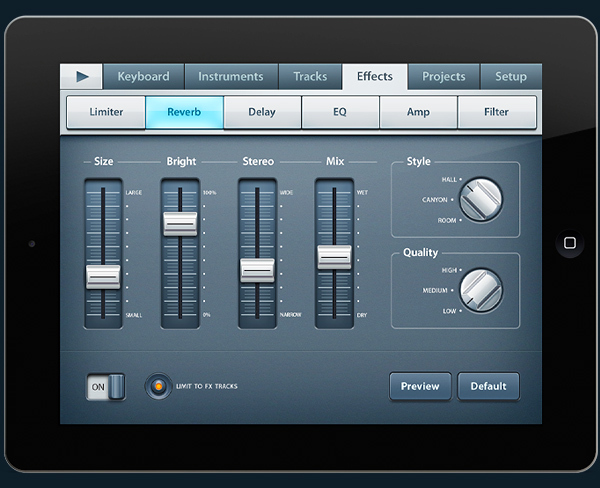This screenshot has width=600, height=488.
Task: Open the Filter effect
Action: point(497,112)
